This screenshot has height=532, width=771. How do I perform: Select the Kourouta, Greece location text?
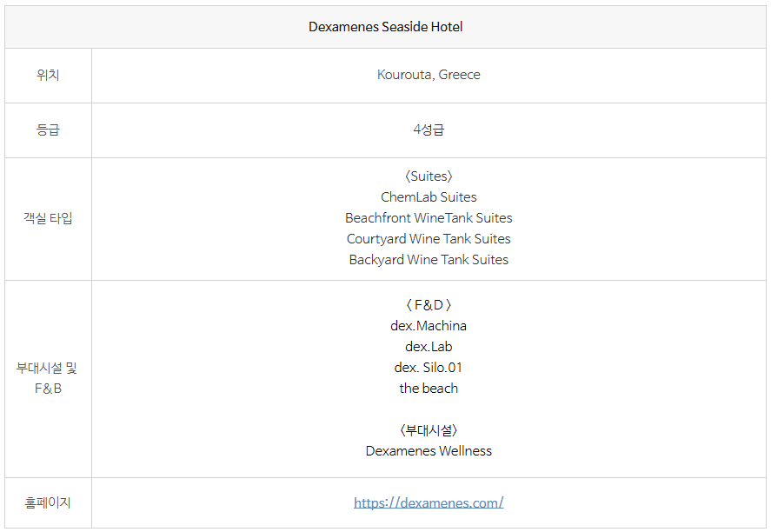(x=429, y=75)
